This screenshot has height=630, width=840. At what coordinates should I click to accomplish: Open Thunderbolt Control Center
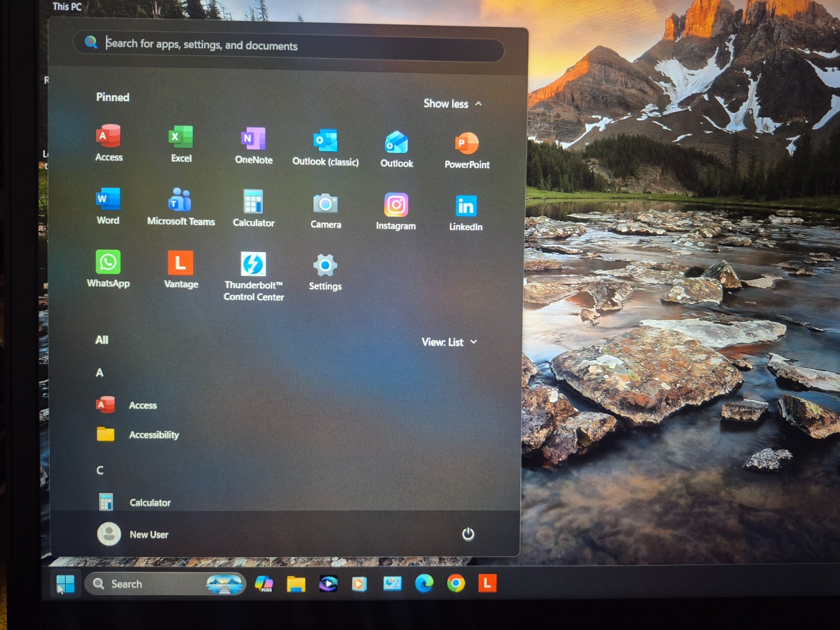(x=254, y=276)
